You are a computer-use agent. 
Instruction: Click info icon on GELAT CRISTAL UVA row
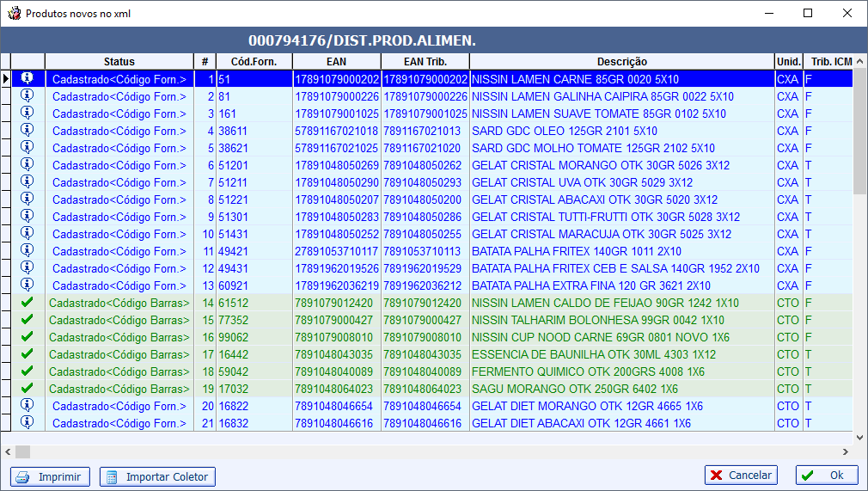tap(28, 181)
